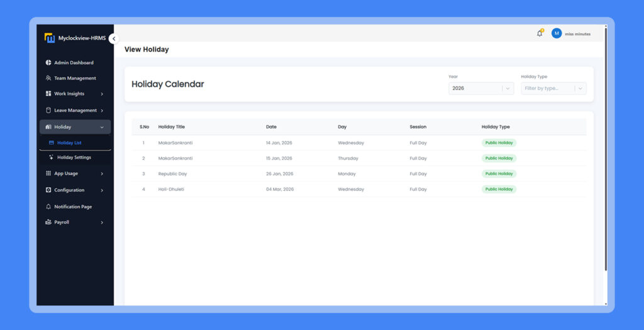Click the 15 Jan, 2026 date cell

[279, 158]
